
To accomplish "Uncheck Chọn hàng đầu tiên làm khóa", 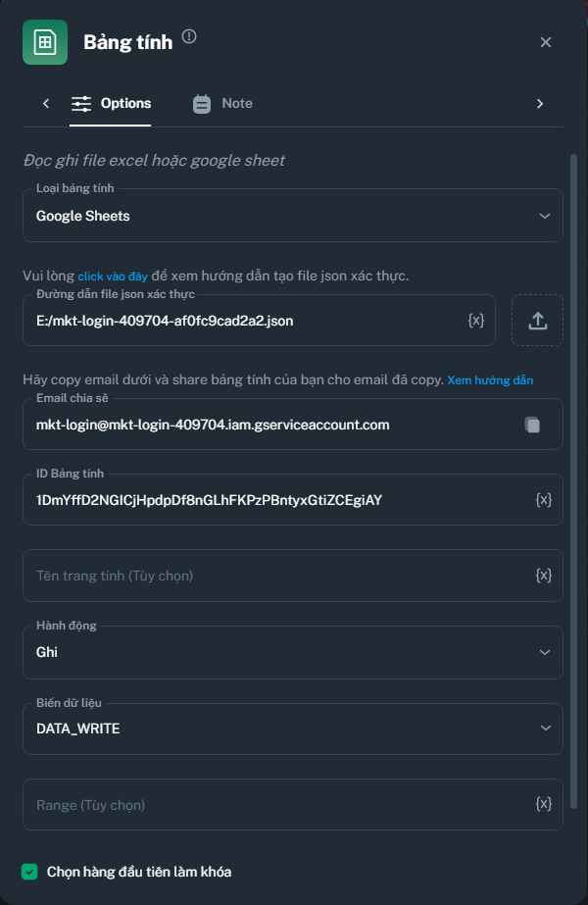I will pyautogui.click(x=28, y=871).
